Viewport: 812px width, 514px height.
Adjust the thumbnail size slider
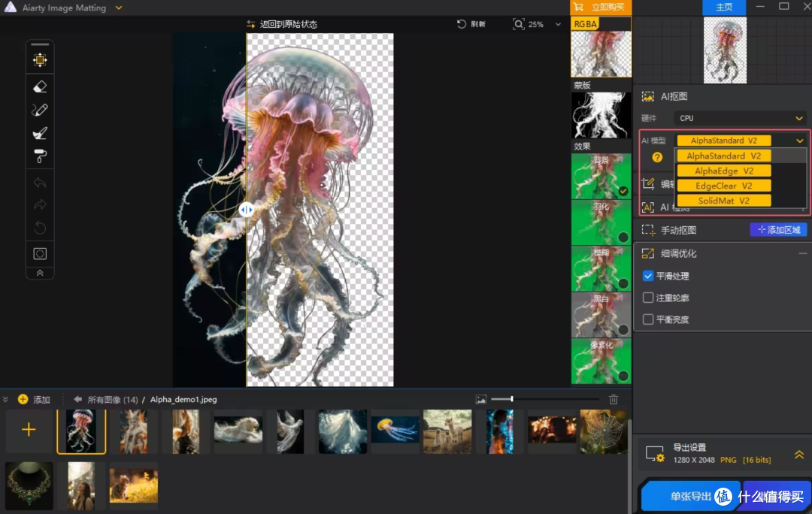(512, 399)
